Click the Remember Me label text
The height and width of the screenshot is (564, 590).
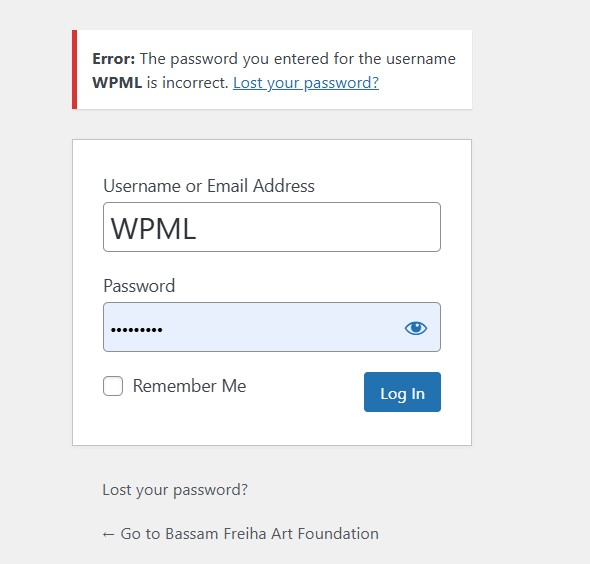189,386
